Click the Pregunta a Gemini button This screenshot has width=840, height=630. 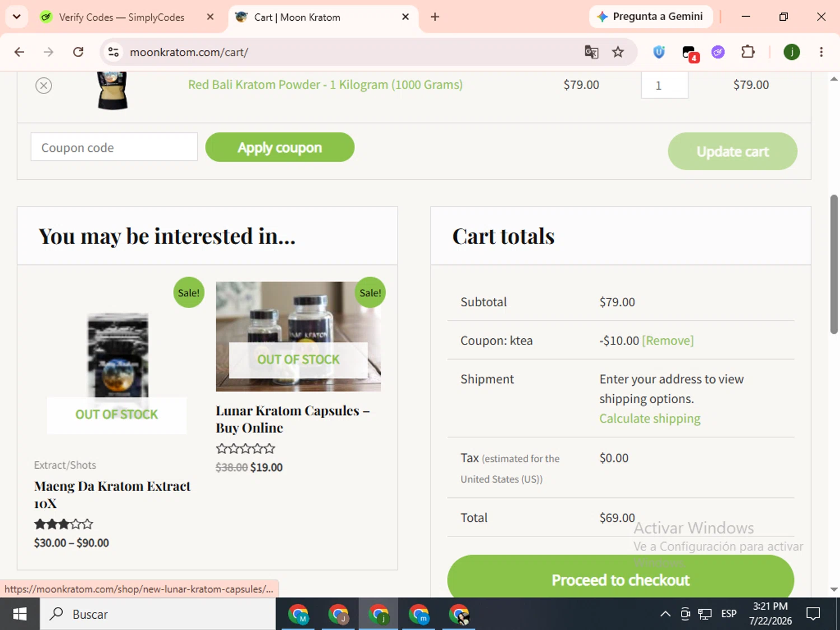click(x=650, y=17)
